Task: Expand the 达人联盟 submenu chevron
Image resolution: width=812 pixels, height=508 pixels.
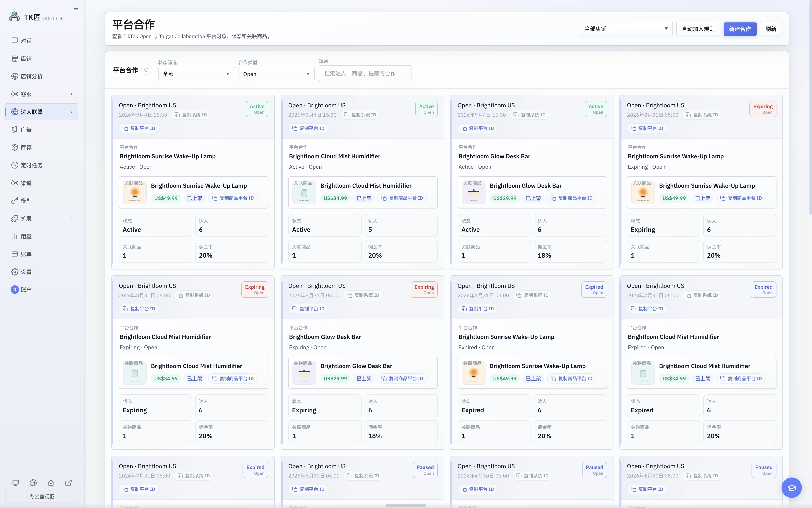Action: (71, 112)
